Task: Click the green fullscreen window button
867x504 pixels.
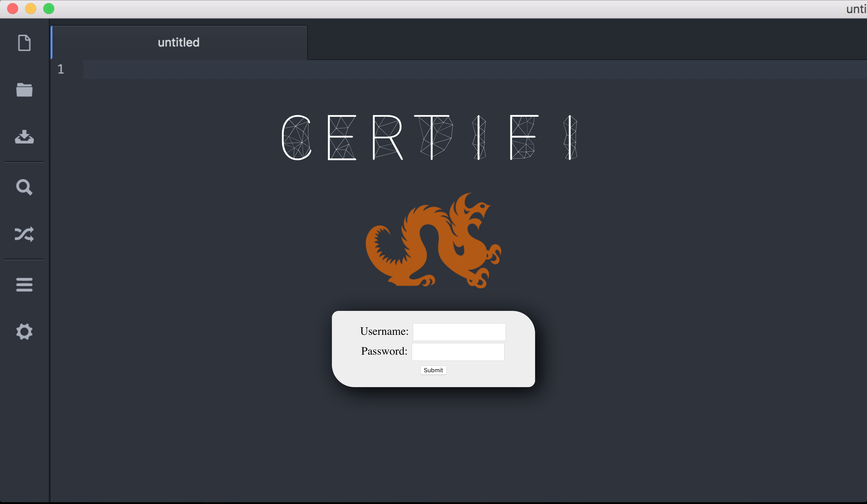Action: (49, 9)
